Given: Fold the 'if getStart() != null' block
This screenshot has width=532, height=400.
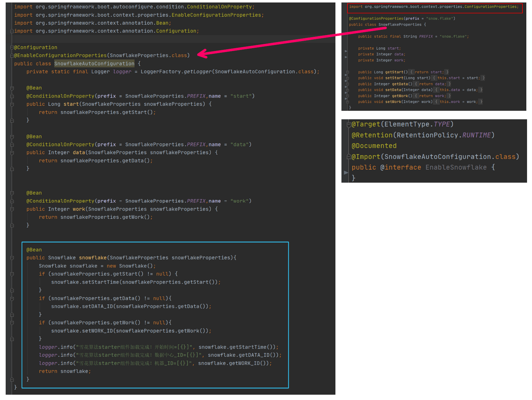Looking at the screenshot, I should 12,274.
